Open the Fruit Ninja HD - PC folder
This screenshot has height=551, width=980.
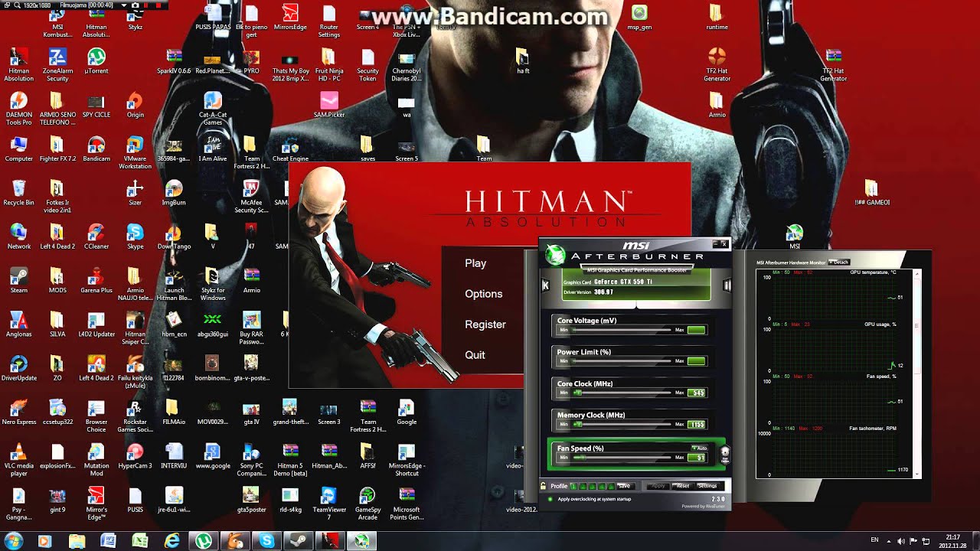click(x=328, y=64)
